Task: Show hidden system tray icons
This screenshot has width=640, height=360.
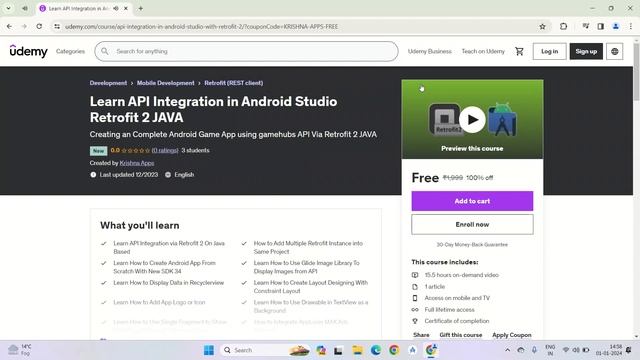Action: point(507,350)
